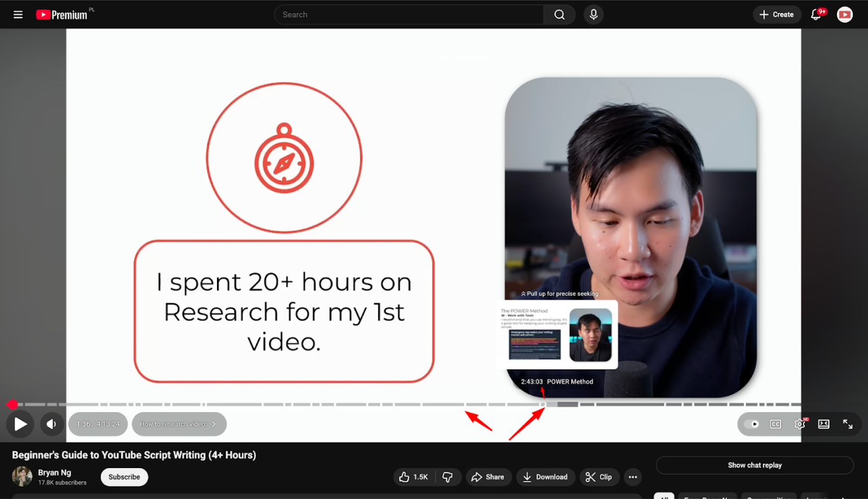868x499 pixels.
Task: Click the dislike thumbs-down icon
Action: click(448, 477)
